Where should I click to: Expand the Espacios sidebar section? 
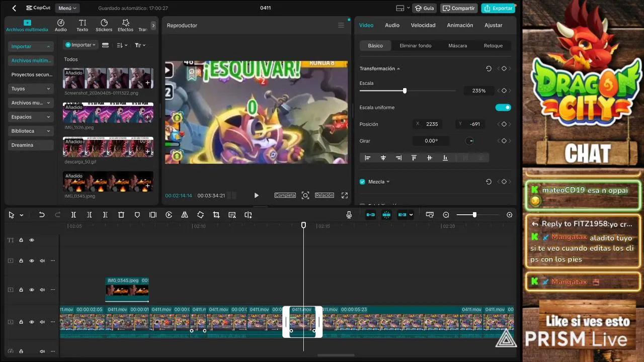click(31, 117)
